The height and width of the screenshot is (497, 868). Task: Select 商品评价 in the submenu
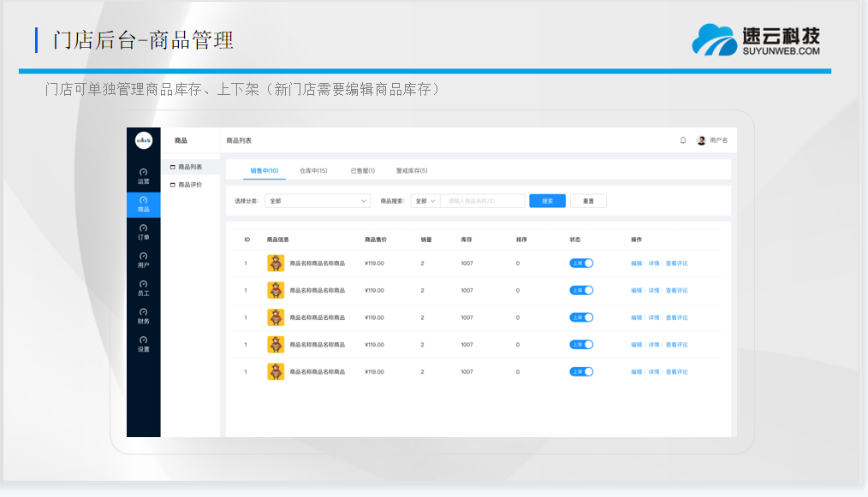point(189,185)
